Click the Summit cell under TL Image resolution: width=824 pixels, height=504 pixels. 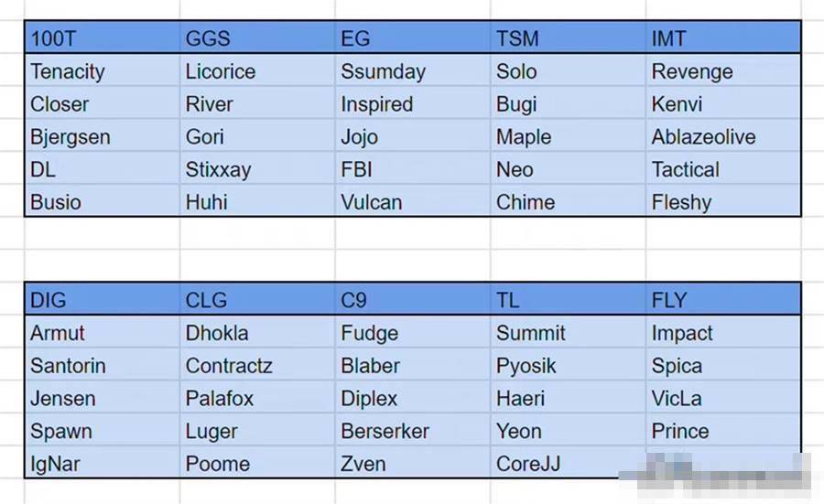568,332
